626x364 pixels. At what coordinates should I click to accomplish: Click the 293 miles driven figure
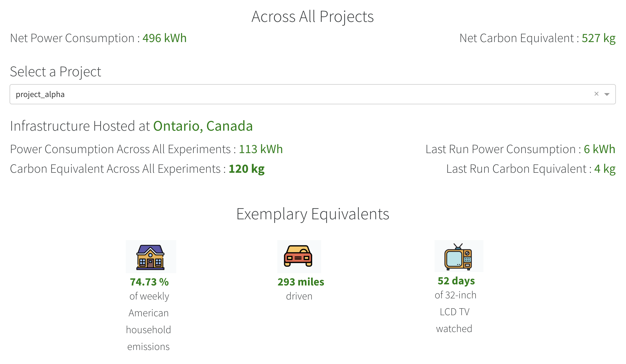coord(301,282)
